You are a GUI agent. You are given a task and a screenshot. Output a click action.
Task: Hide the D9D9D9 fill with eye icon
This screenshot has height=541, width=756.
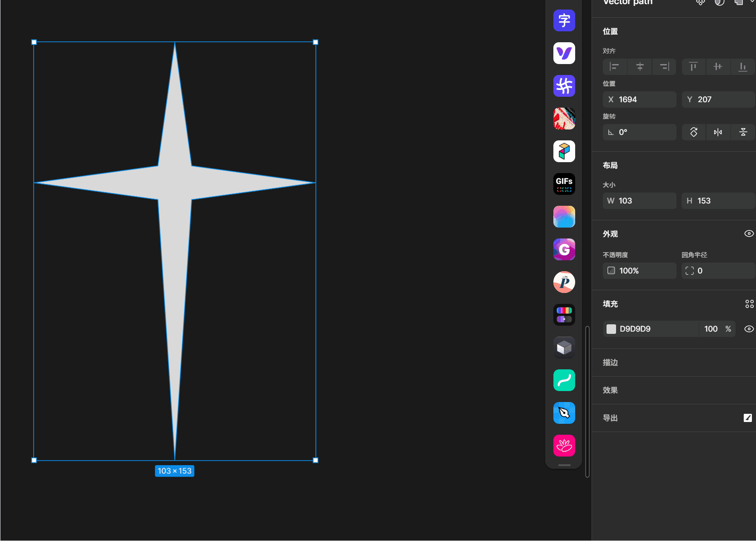(749, 329)
